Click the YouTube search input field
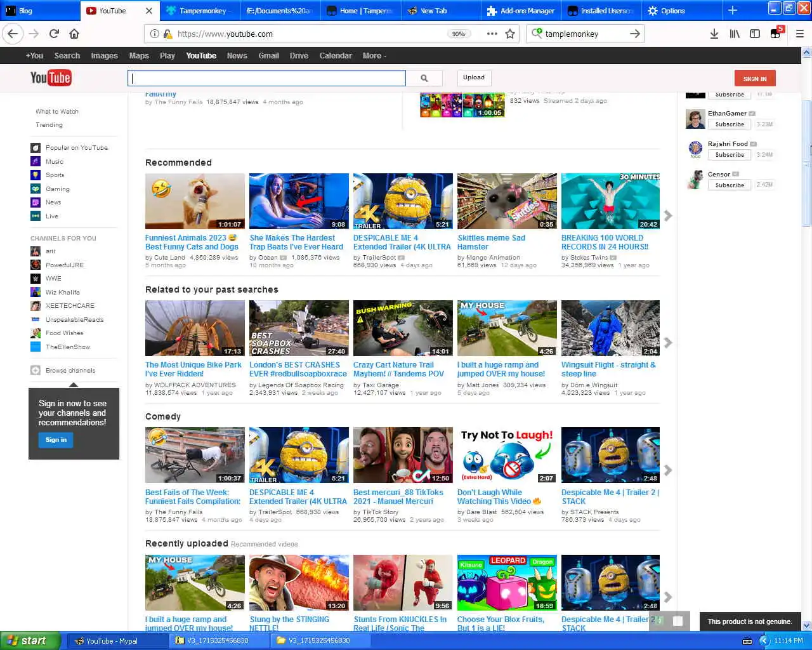 (x=266, y=78)
